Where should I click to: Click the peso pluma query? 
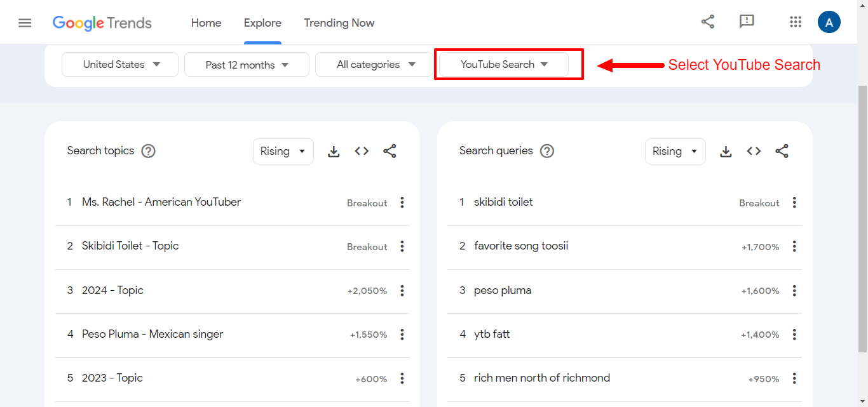click(x=503, y=290)
